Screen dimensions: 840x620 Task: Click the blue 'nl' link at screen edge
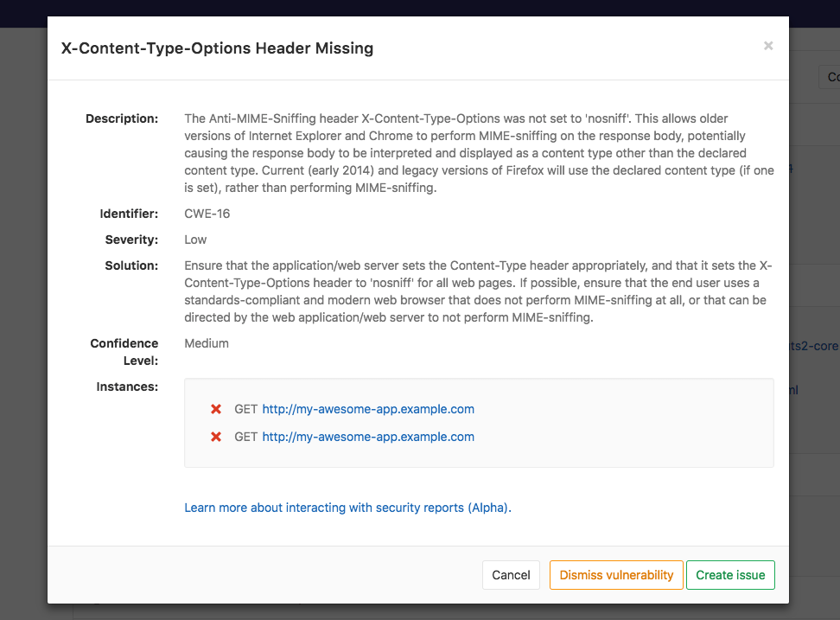(794, 390)
